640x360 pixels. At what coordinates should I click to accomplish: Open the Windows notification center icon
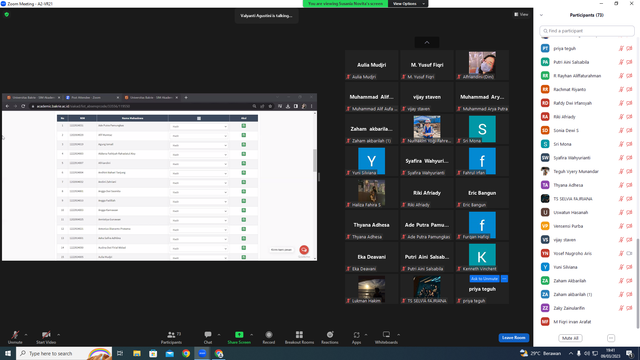[x=630, y=353]
